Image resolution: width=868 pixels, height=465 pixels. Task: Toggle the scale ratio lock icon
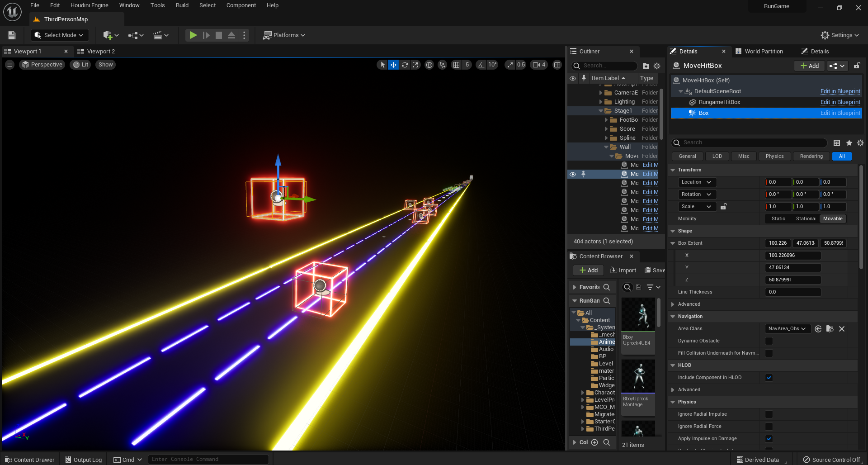pos(723,207)
